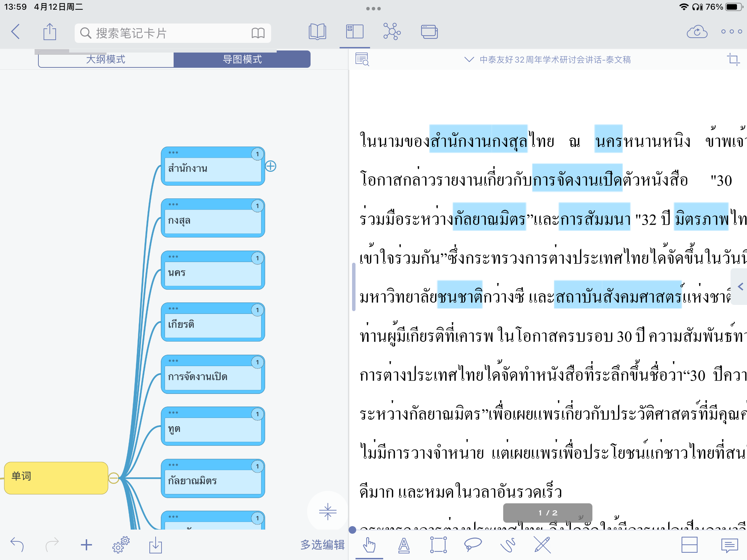Viewport: 747px width, 560px height.
Task: Select the study split-view mode icon
Action: (355, 32)
